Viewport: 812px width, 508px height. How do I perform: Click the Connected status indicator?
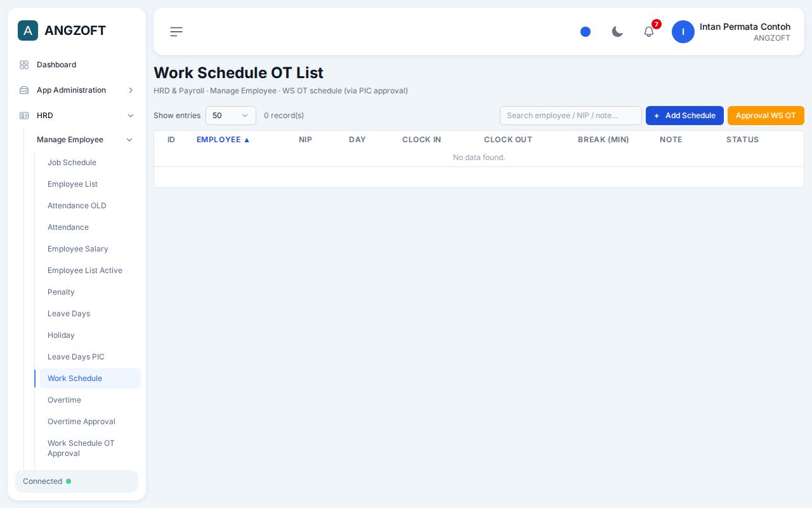[x=77, y=481]
